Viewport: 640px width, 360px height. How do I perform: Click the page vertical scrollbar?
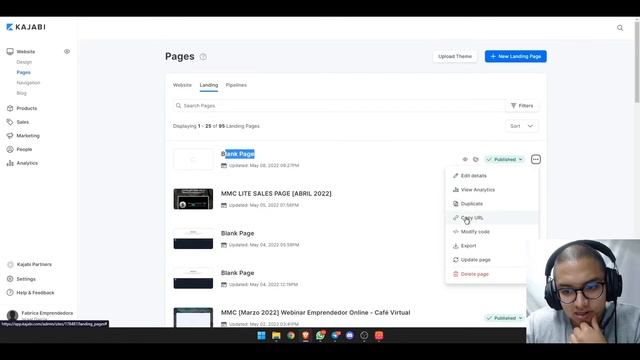(x=637, y=61)
